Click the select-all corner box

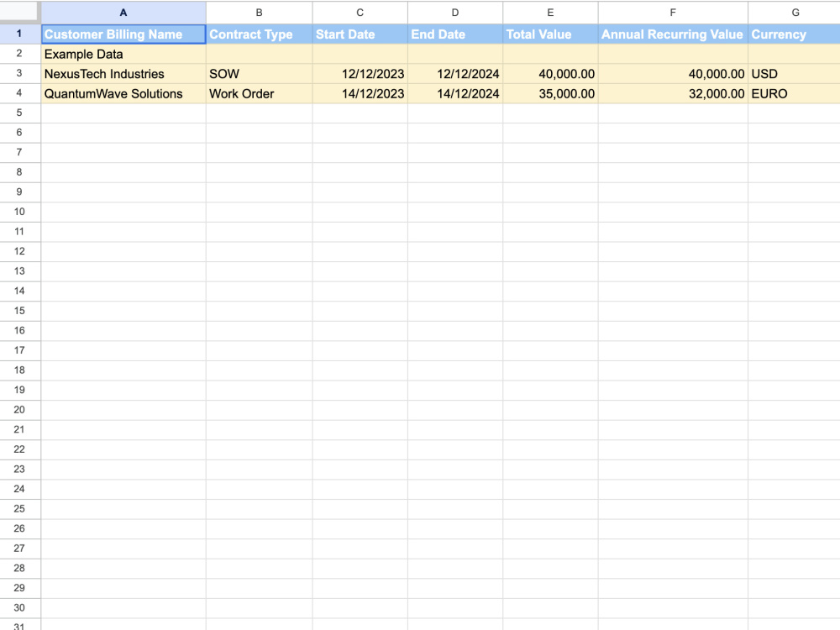tap(20, 12)
